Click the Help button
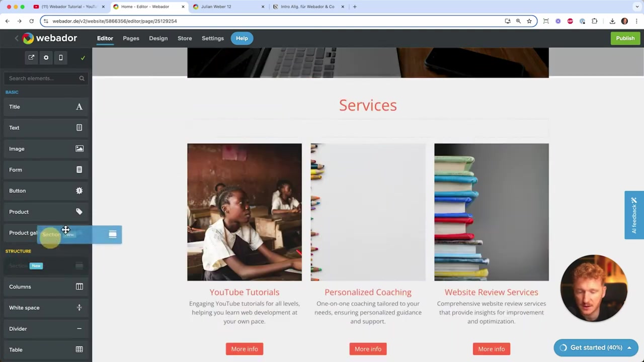Image resolution: width=644 pixels, height=362 pixels. click(x=242, y=38)
